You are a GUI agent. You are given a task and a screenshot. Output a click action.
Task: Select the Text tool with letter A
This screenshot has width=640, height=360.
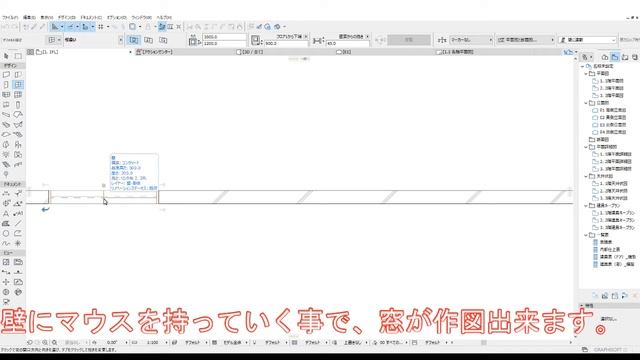click(x=6, y=213)
